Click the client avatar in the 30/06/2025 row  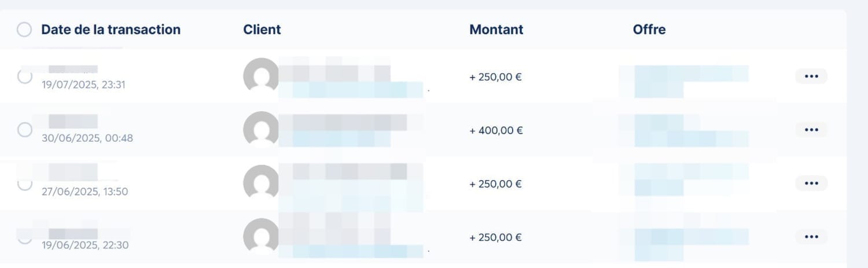(261, 129)
